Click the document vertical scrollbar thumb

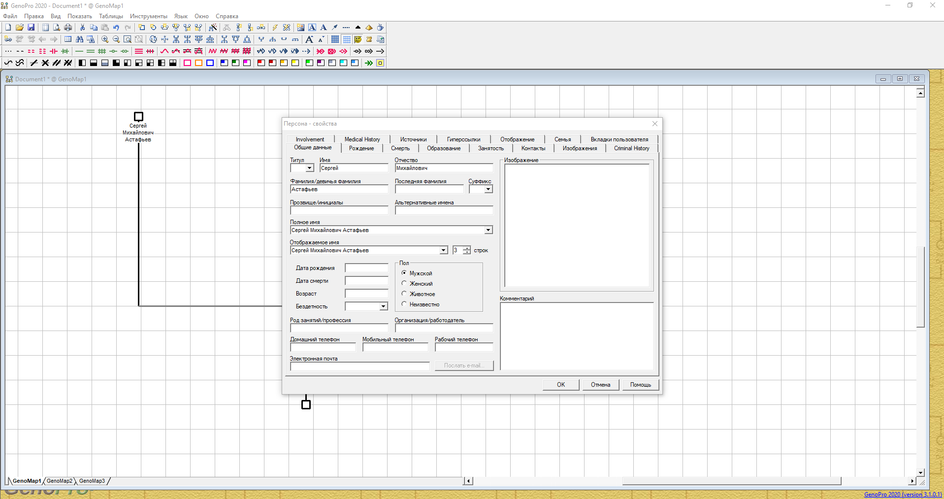tap(921, 287)
